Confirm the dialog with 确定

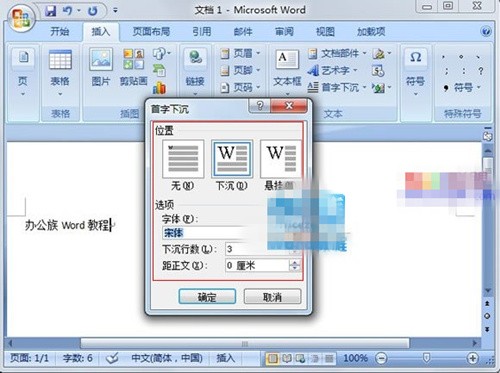coord(207,296)
